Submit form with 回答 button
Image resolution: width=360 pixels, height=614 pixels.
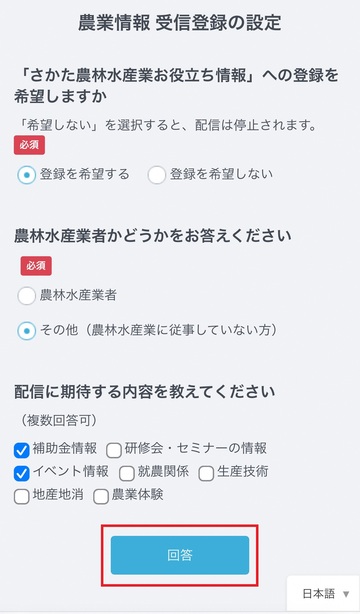point(180,555)
